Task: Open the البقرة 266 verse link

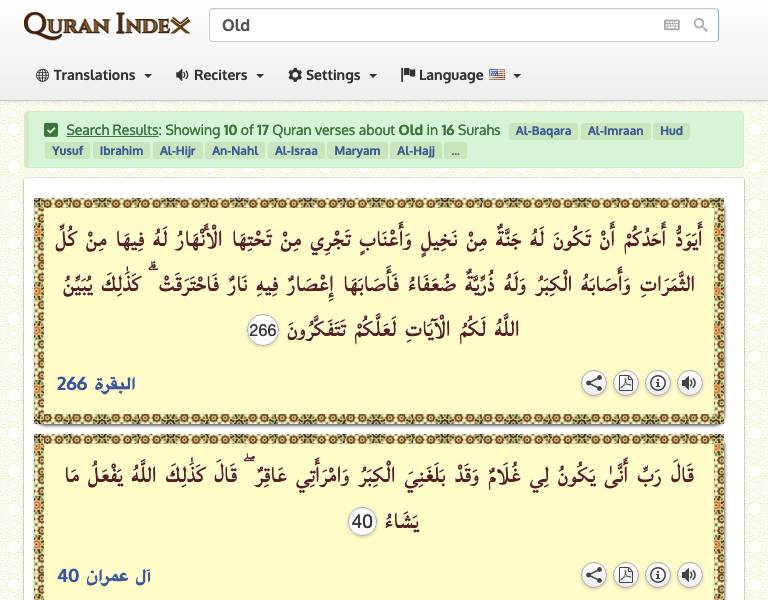Action: [96, 384]
